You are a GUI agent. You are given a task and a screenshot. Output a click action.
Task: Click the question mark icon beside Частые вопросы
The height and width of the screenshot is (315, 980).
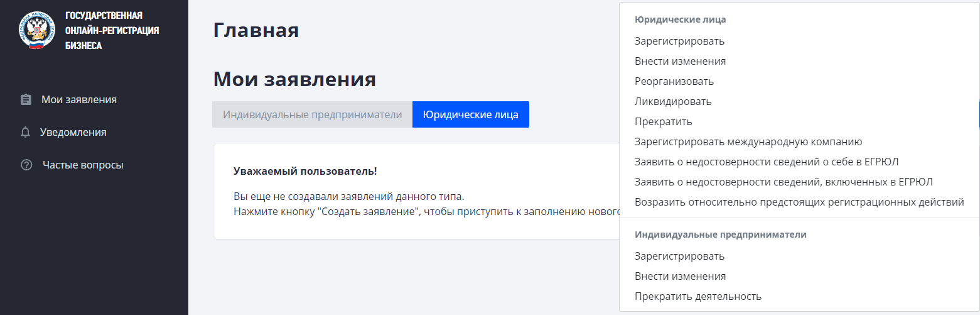[26, 165]
